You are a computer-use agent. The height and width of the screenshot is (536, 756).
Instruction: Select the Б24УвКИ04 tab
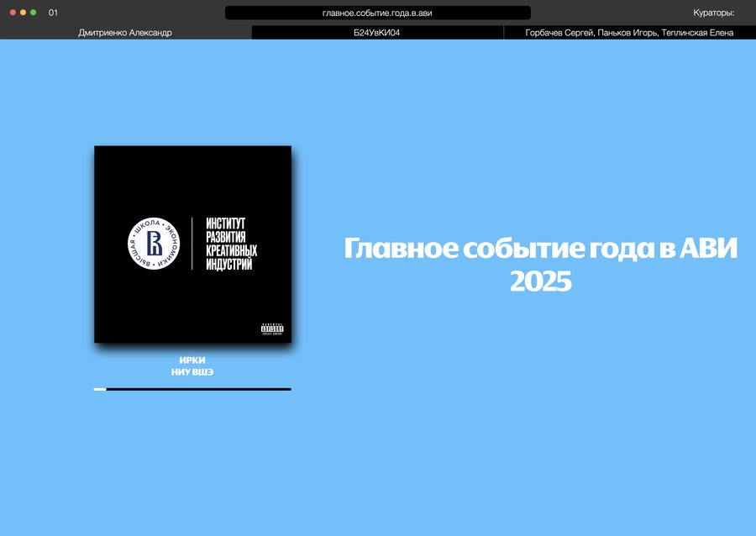377,33
